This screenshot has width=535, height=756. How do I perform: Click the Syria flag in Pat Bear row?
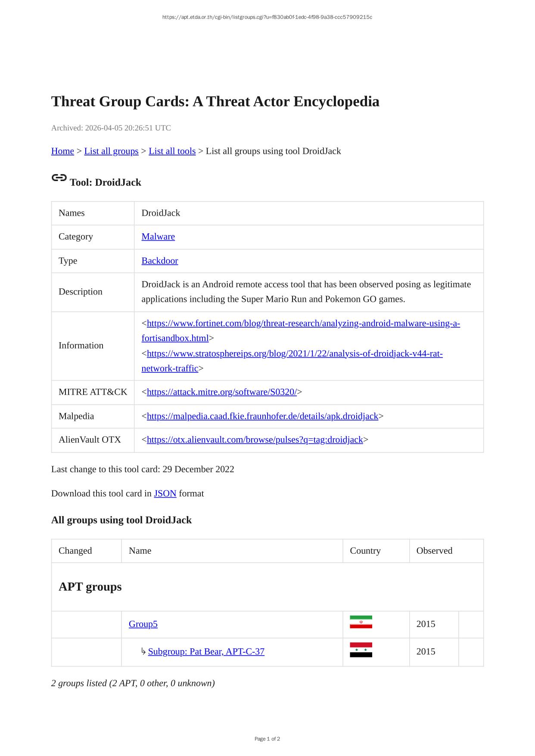point(361,650)
